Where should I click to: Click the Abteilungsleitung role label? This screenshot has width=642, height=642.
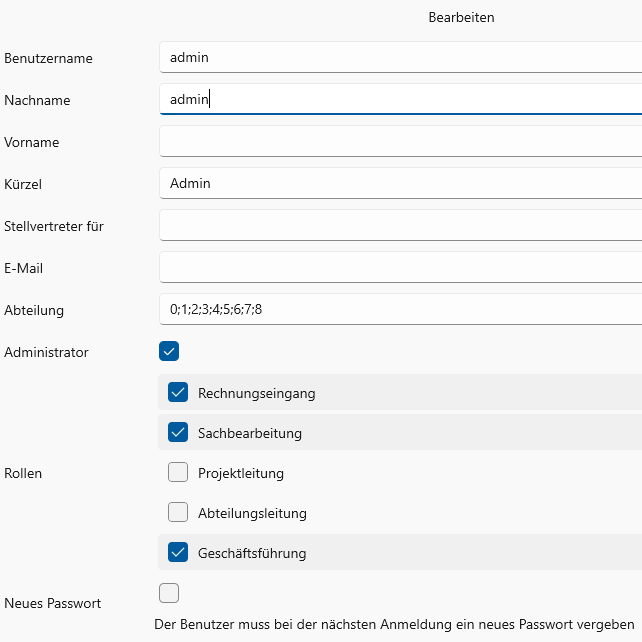pyautogui.click(x=252, y=513)
